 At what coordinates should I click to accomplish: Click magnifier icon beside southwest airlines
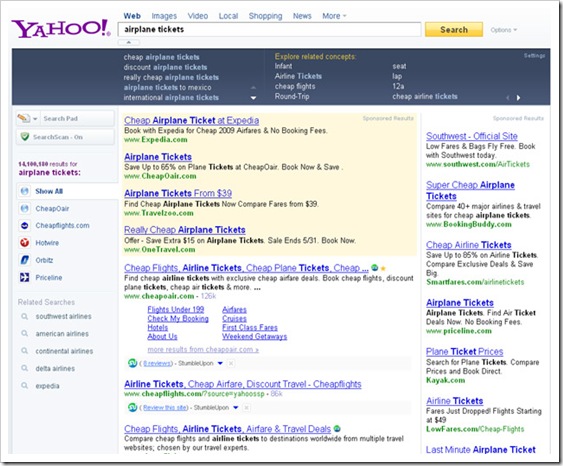(24, 316)
